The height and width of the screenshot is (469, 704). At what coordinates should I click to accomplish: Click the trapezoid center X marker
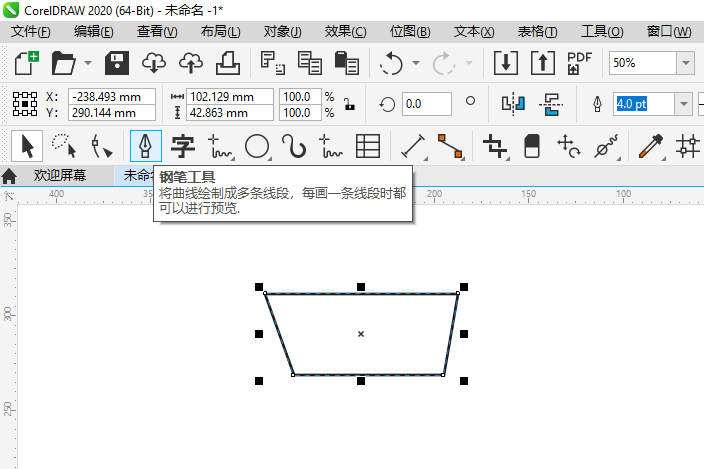[361, 334]
